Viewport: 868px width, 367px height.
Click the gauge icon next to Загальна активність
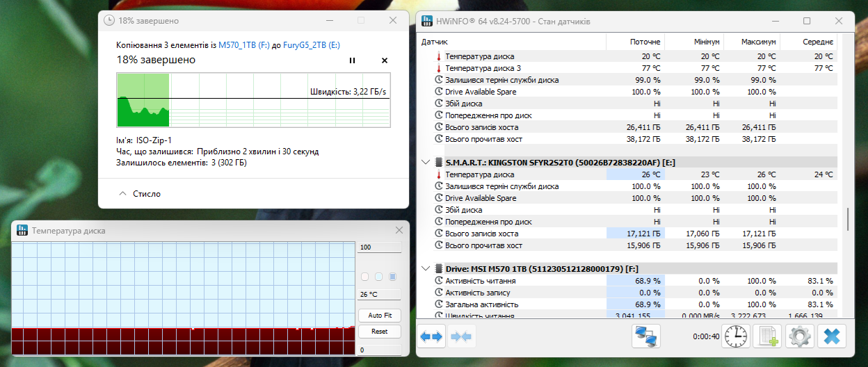(x=438, y=304)
